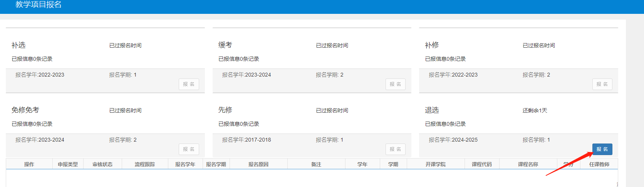Click the 报名 button in 补选 card
Viewport: 644px width, 187px height.
coord(189,84)
